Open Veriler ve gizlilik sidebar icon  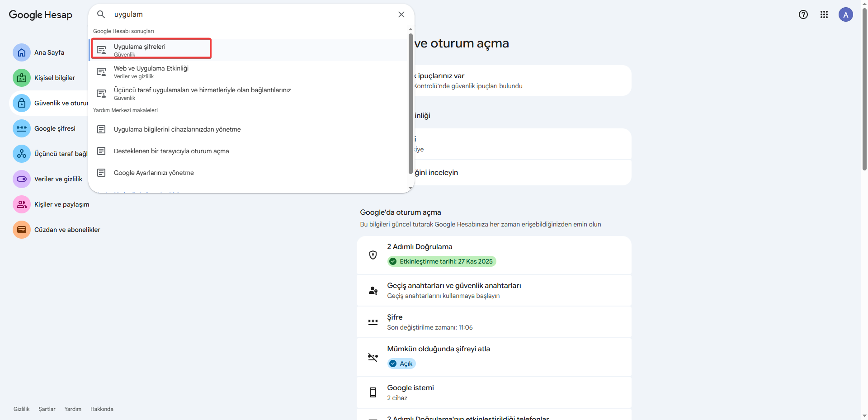point(22,179)
